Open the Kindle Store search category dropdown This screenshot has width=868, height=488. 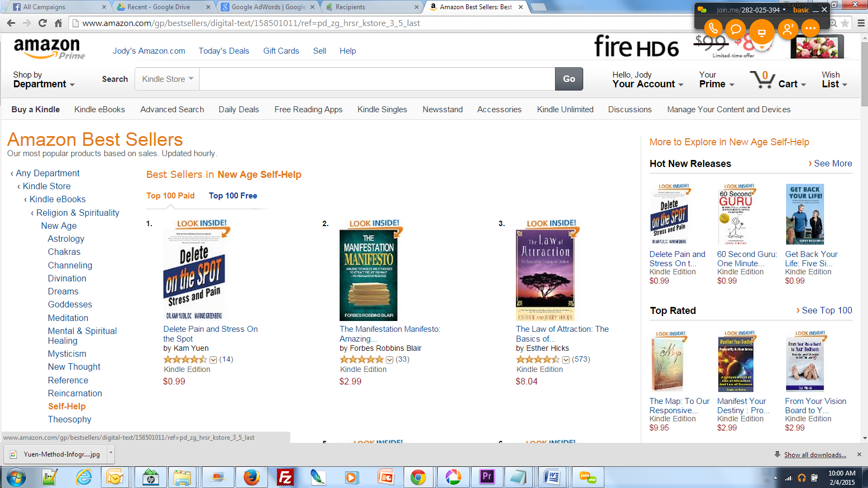point(168,79)
